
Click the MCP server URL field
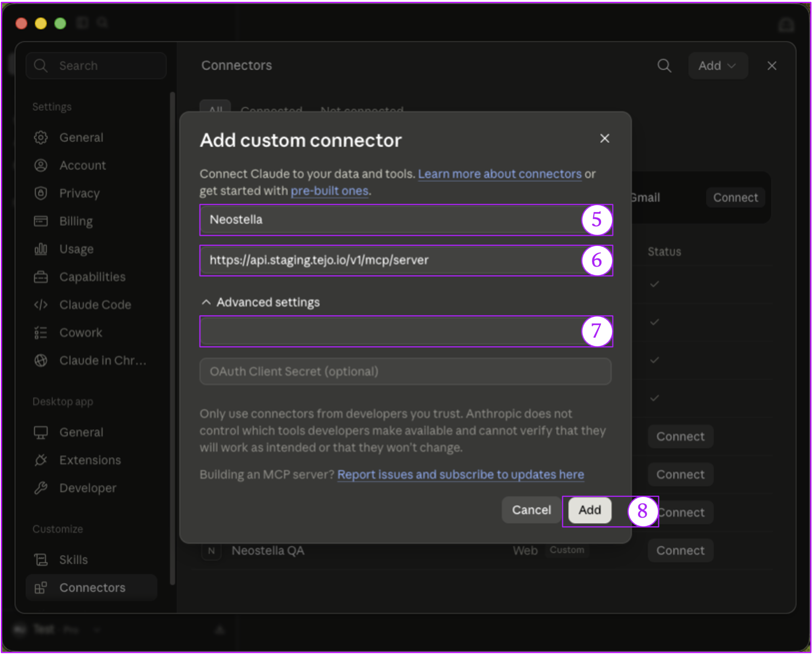[405, 260]
